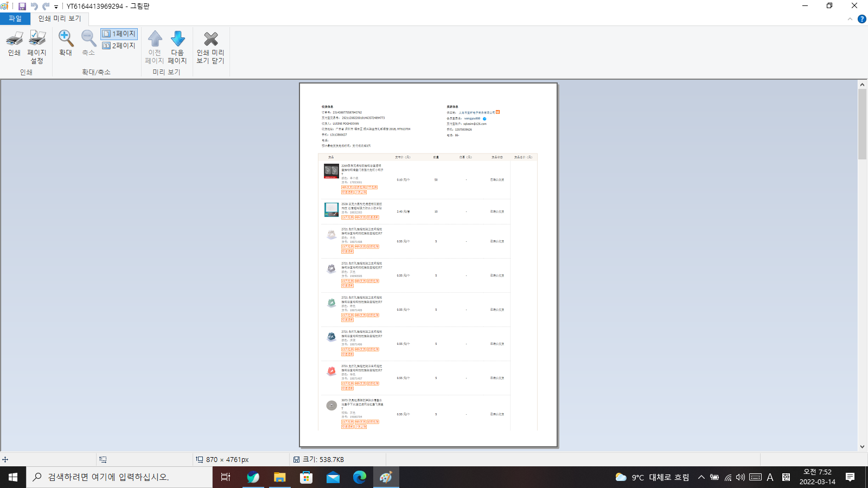
Task: Open the Windows Start menu
Action: point(13,477)
